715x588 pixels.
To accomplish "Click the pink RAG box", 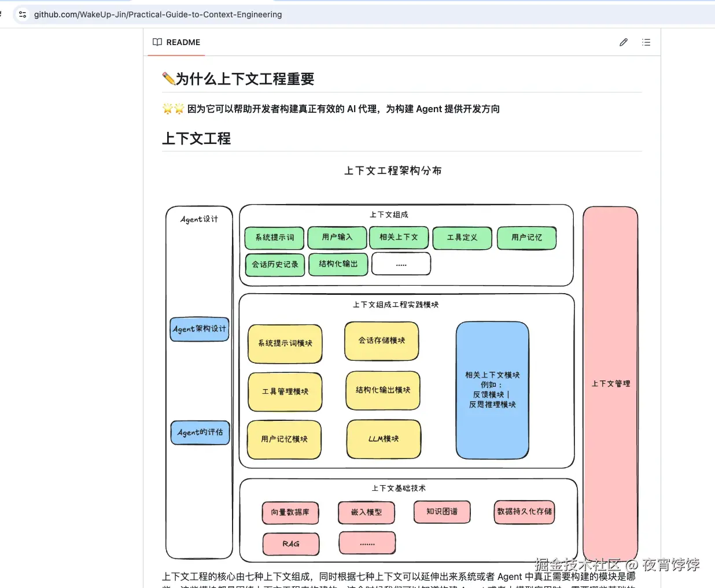I will 292,543.
